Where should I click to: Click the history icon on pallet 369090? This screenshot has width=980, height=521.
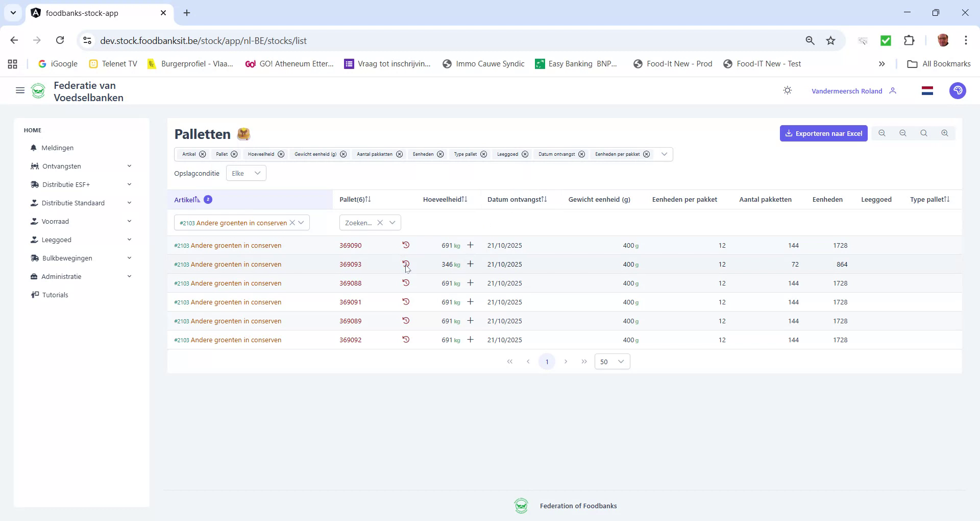pos(406,245)
